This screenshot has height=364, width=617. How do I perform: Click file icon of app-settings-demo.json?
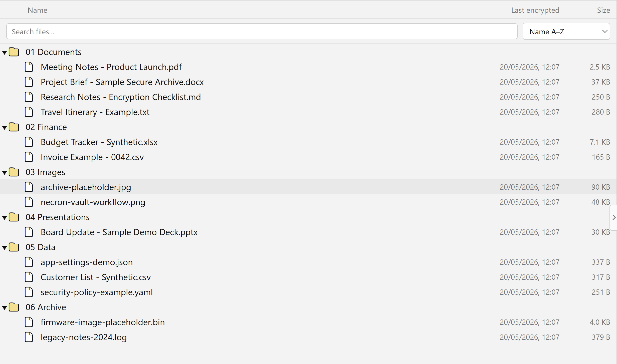pos(29,262)
